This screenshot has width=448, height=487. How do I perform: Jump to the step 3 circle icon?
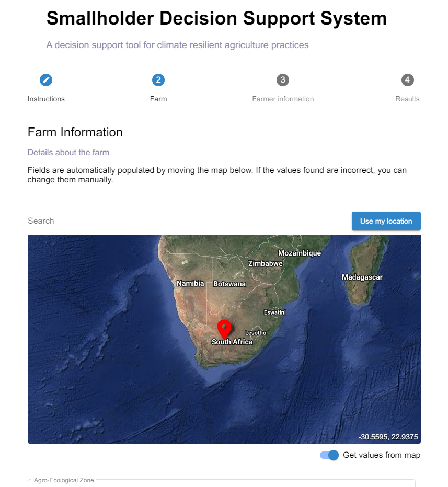(283, 80)
